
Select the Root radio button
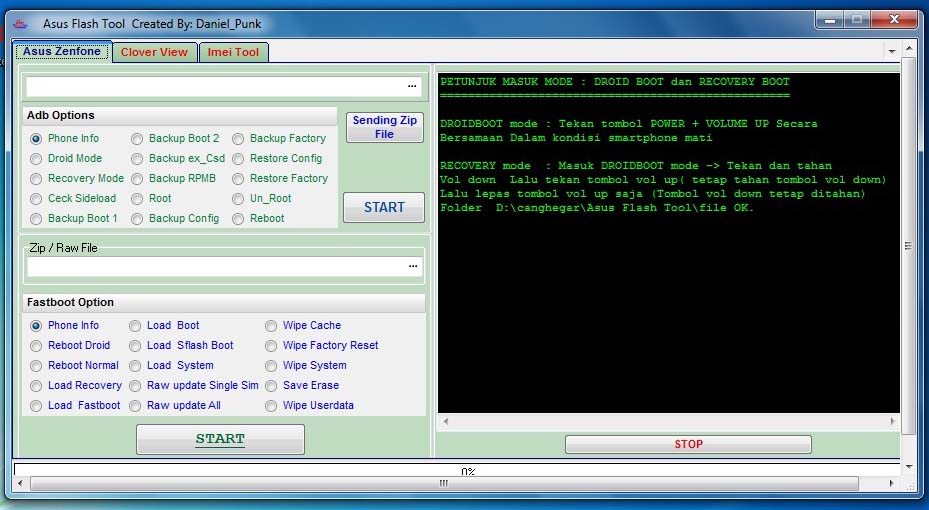(137, 199)
